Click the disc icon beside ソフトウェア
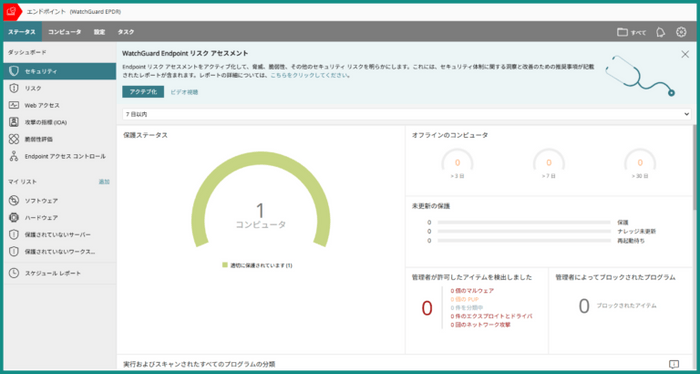700x374 pixels. pyautogui.click(x=14, y=201)
